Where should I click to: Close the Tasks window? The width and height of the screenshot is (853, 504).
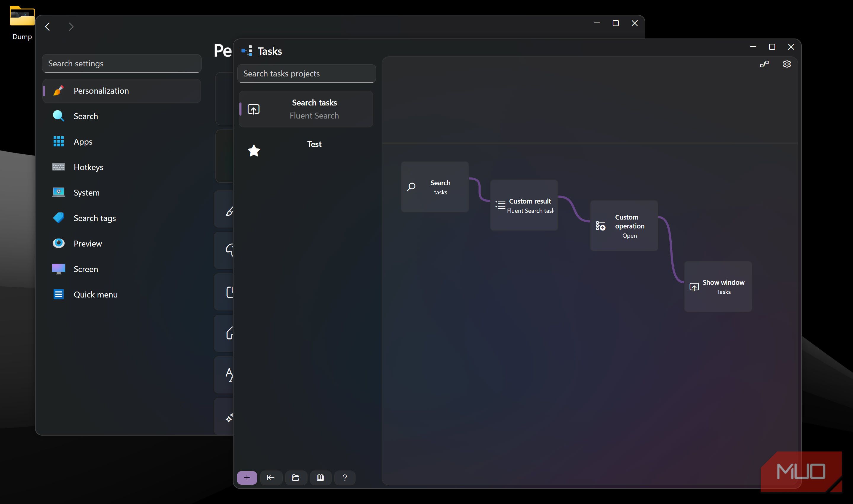pos(791,47)
